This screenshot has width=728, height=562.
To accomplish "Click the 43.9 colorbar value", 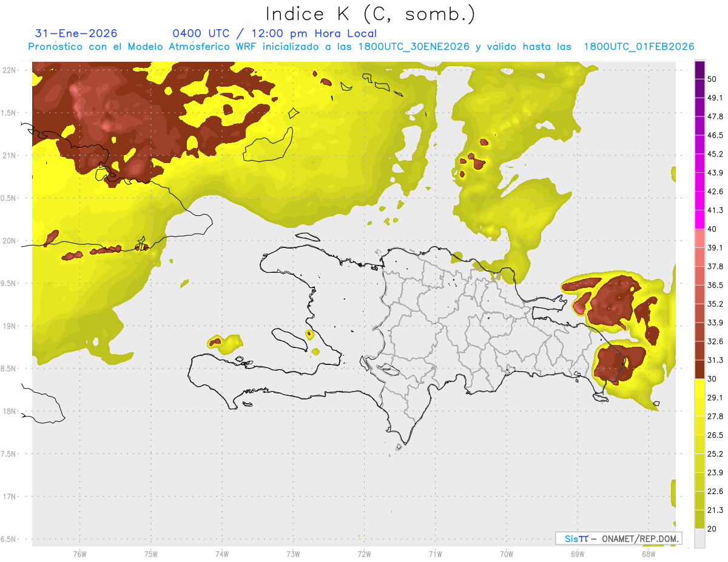I will coord(715,173).
